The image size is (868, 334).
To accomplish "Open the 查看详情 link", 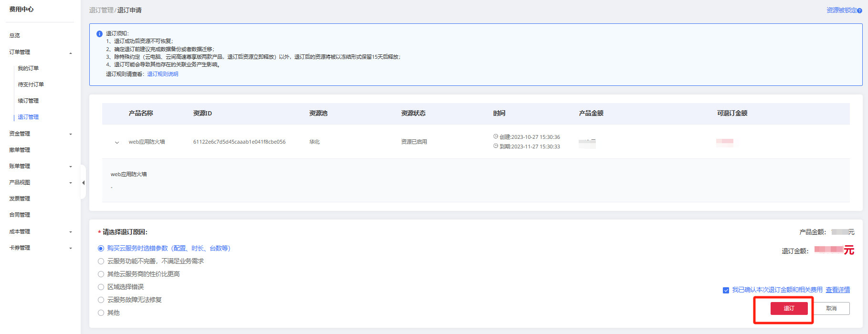I will (x=837, y=290).
